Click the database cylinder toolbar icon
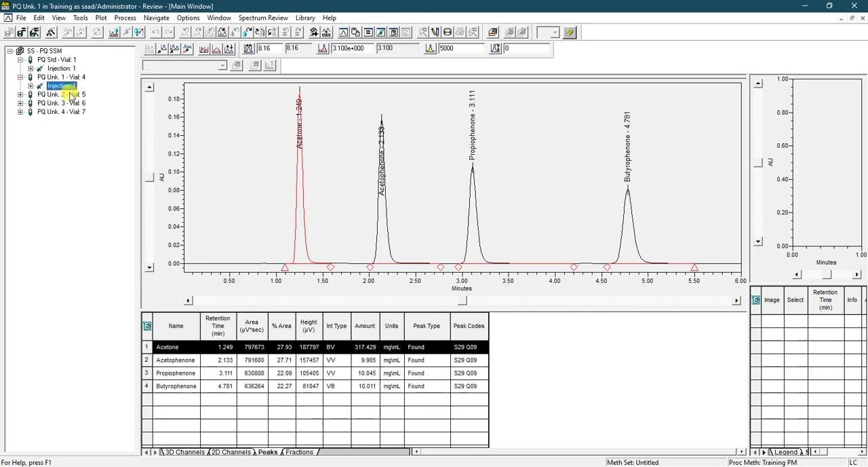The width and height of the screenshot is (868, 467). point(448,33)
